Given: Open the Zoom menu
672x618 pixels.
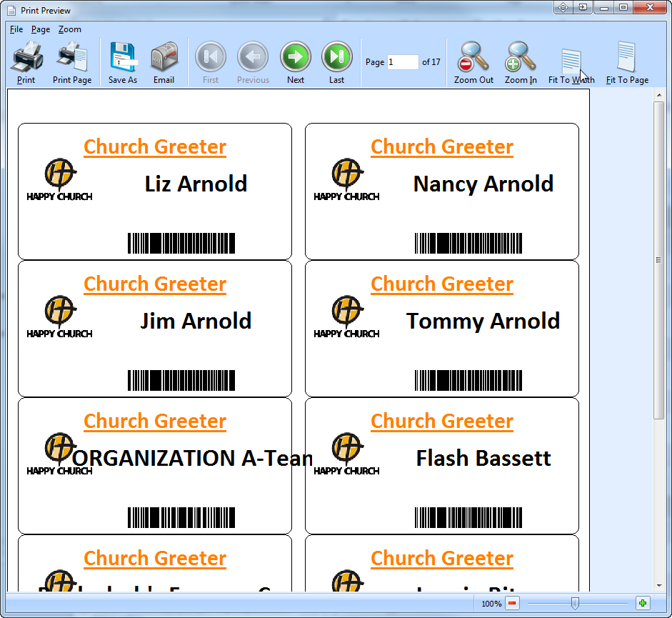Looking at the screenshot, I should coord(70,29).
